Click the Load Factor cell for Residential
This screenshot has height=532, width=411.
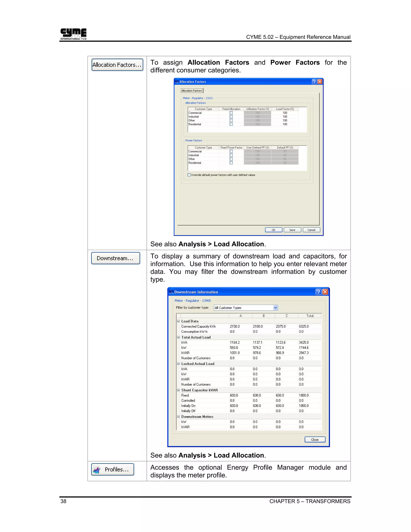click(285, 124)
